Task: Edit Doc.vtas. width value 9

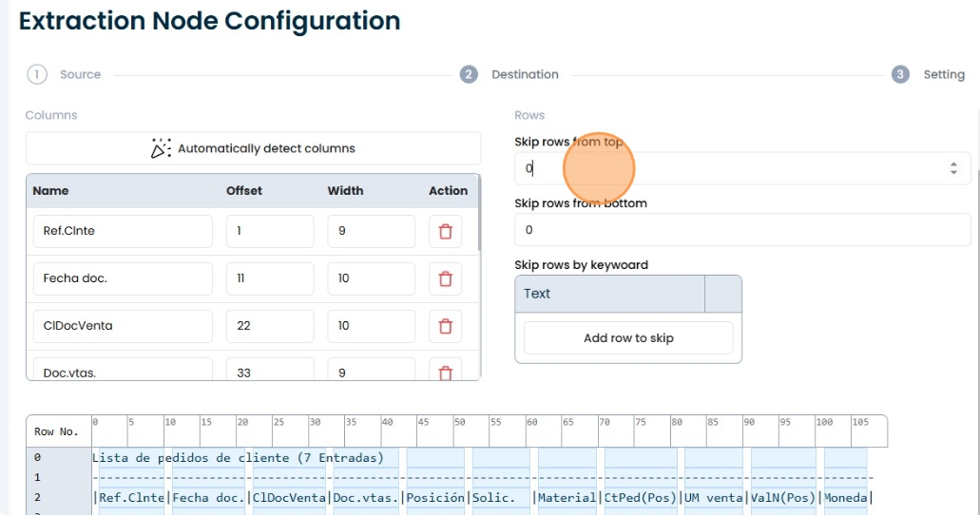Action: 372,370
